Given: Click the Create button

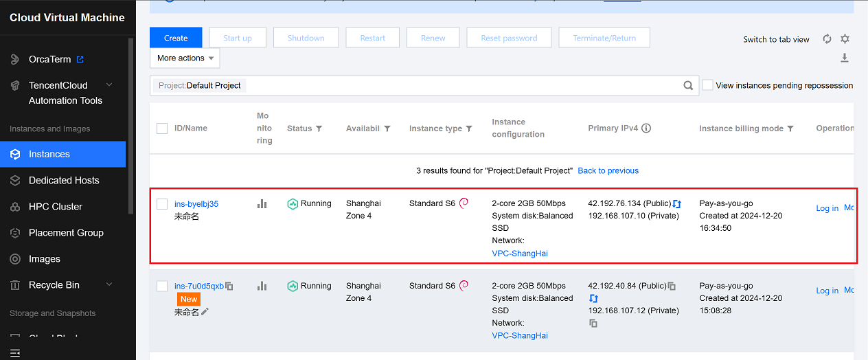Looking at the screenshot, I should pos(176,38).
